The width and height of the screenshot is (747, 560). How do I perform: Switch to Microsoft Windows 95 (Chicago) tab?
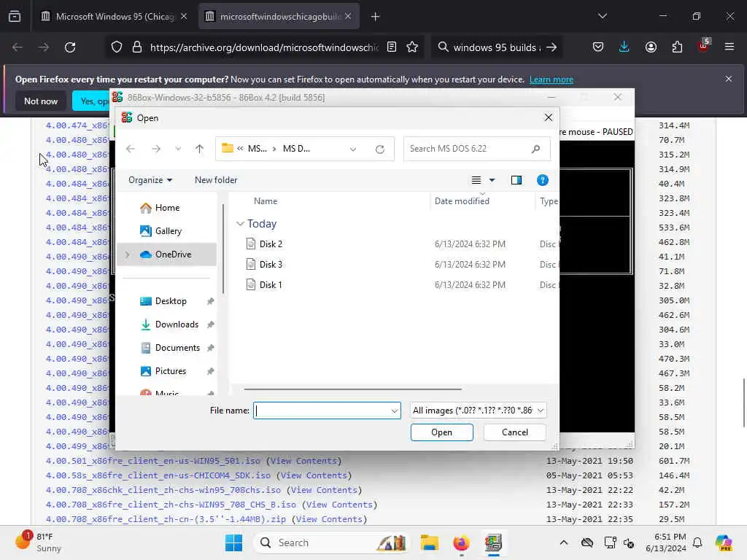click(x=115, y=17)
